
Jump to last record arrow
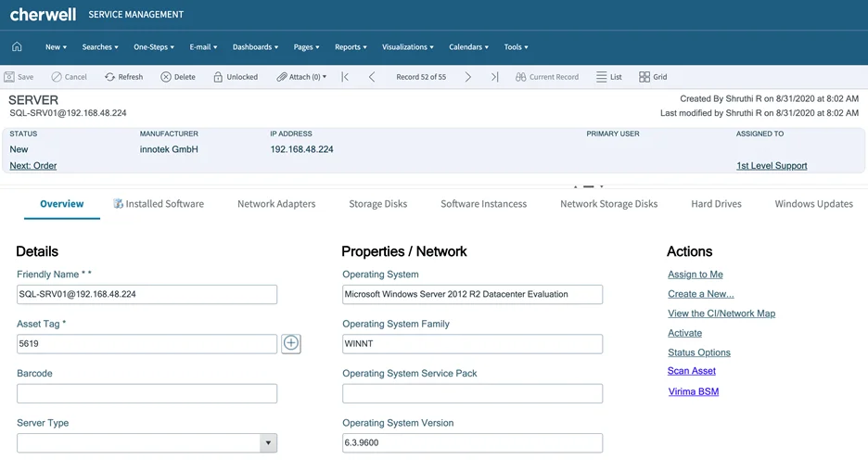[x=494, y=77]
